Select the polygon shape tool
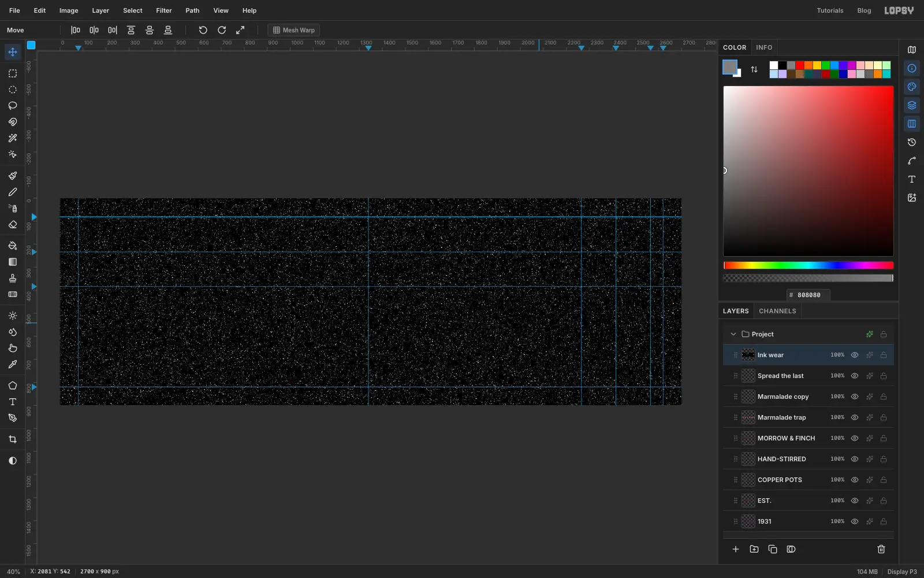Image resolution: width=924 pixels, height=578 pixels. pos(12,386)
